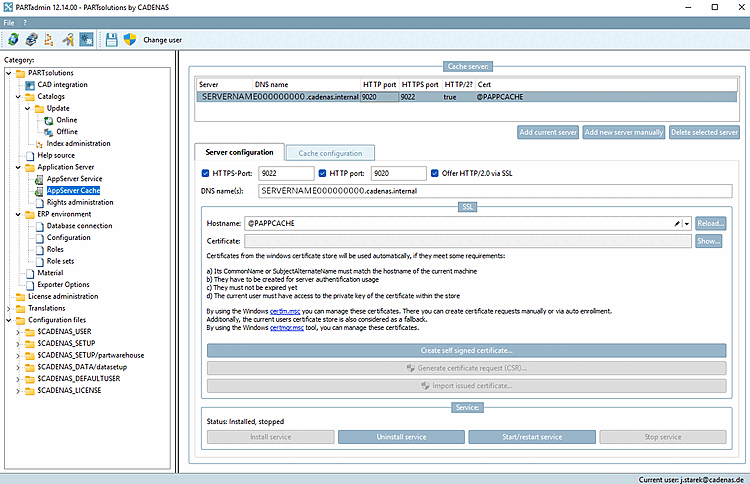Toggle the HTTP port checkbox
750x484 pixels.
pos(322,173)
